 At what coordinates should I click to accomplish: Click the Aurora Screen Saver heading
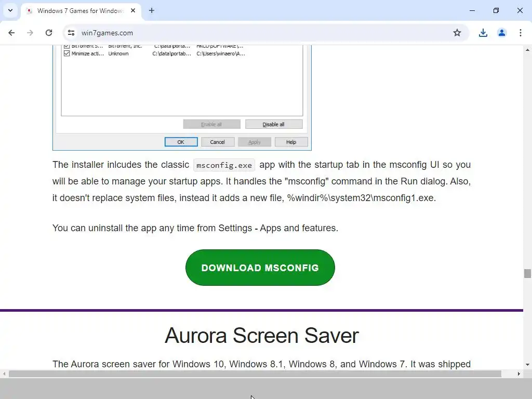262,336
